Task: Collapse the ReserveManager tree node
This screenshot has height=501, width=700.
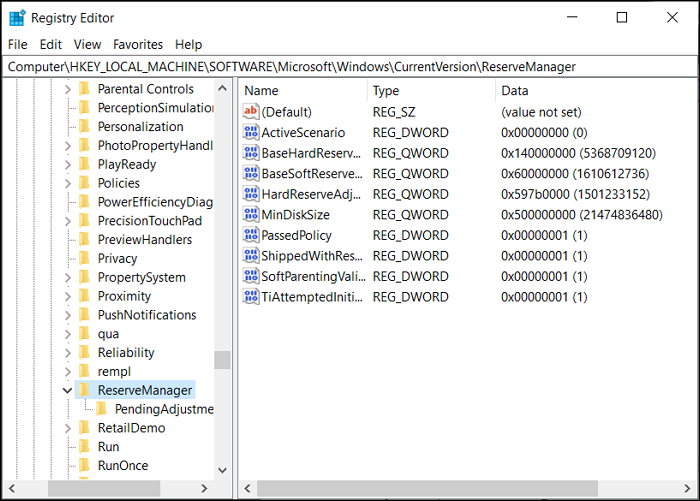Action: tap(67, 390)
